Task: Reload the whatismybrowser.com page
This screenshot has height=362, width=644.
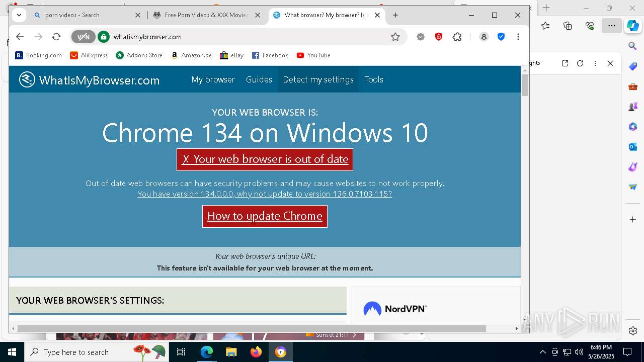Action: point(56,37)
